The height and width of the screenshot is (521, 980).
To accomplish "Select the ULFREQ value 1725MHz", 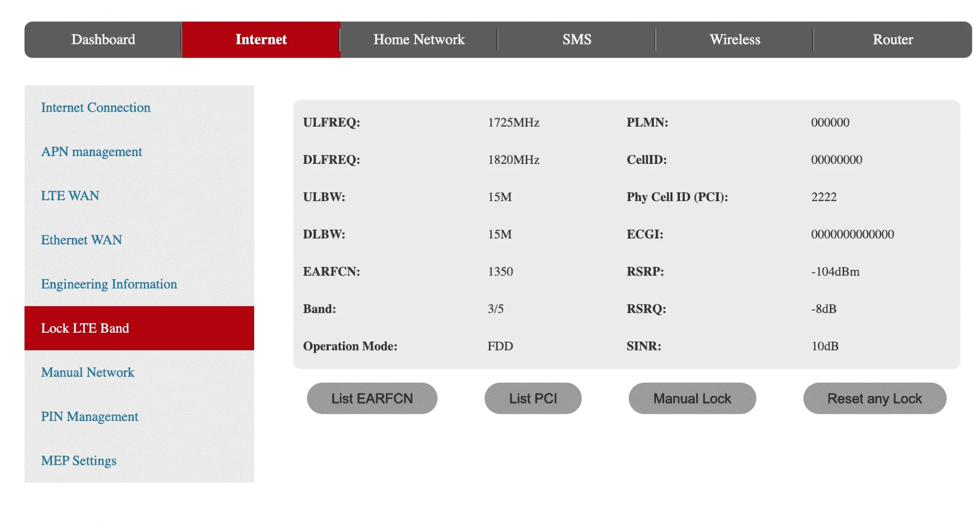I will [513, 122].
